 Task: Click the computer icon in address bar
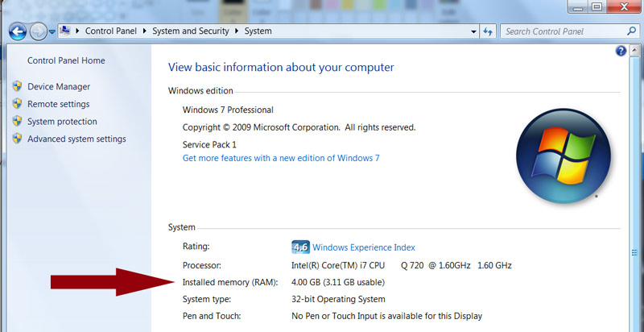65,31
